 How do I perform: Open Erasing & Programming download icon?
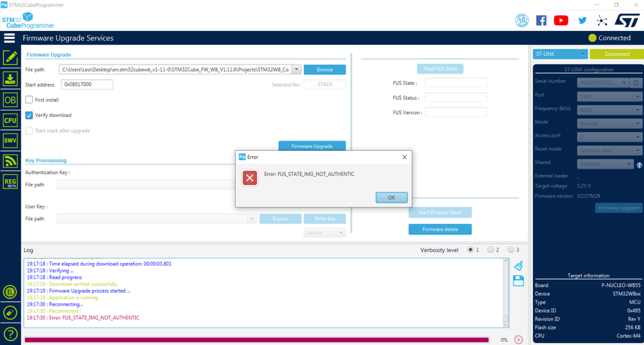click(10, 79)
